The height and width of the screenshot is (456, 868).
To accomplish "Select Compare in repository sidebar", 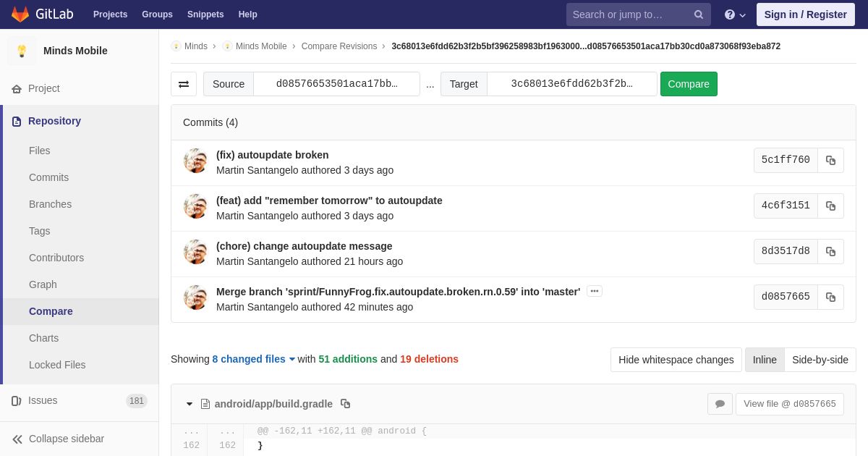I will click(51, 311).
